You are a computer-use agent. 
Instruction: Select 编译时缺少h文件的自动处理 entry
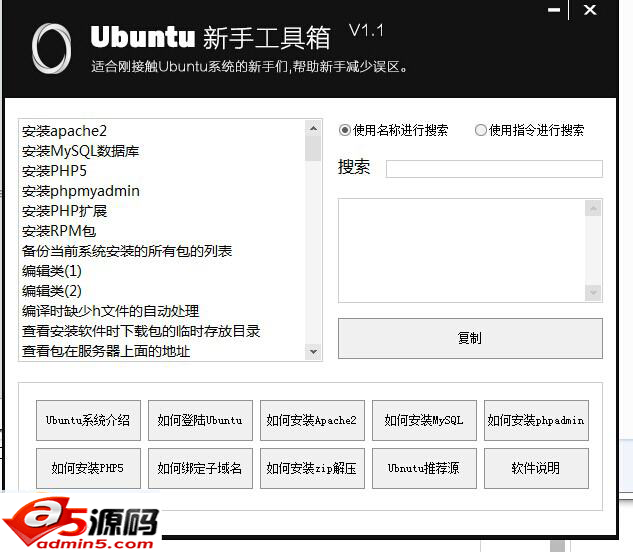(x=162, y=311)
